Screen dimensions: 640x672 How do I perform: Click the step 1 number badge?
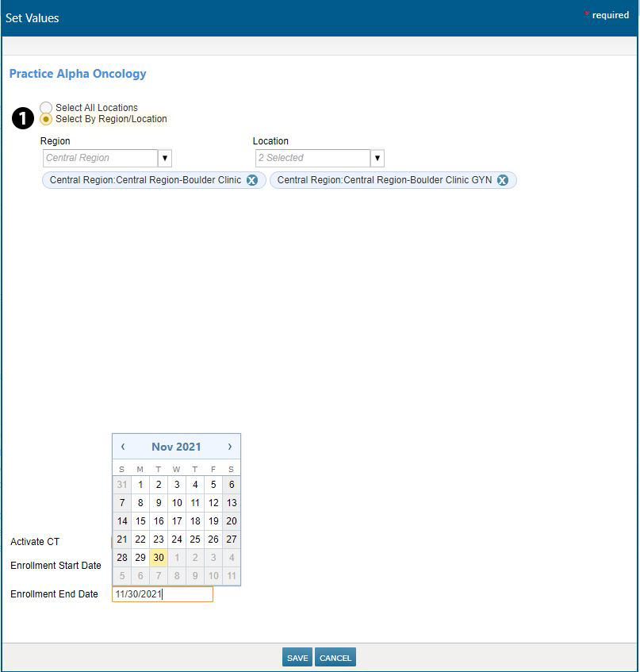(x=22, y=118)
